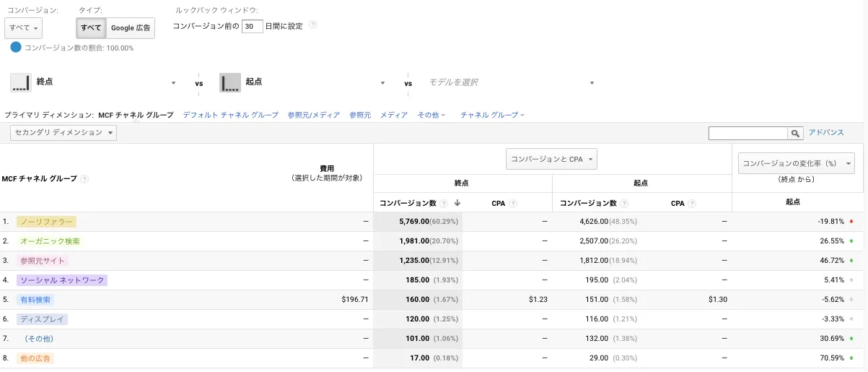Click sort arrow on 終点 コンバージョン数 column
Image resolution: width=868 pixels, height=372 pixels.
[x=457, y=203]
